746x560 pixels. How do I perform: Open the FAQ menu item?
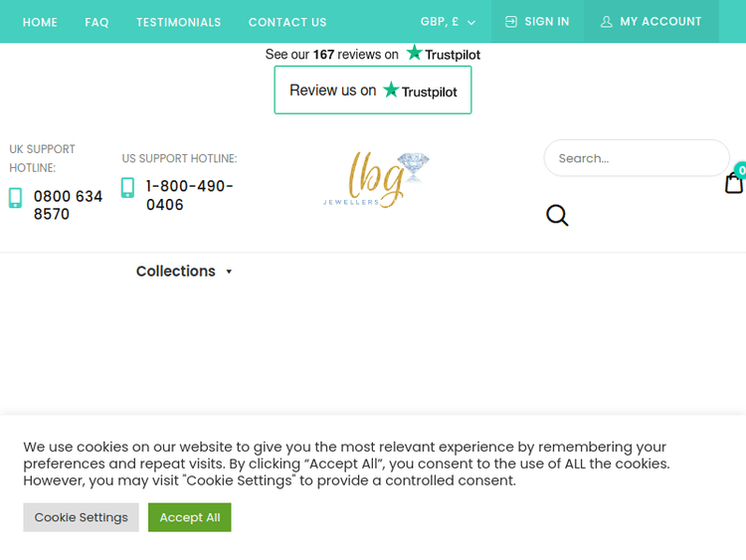[96, 22]
